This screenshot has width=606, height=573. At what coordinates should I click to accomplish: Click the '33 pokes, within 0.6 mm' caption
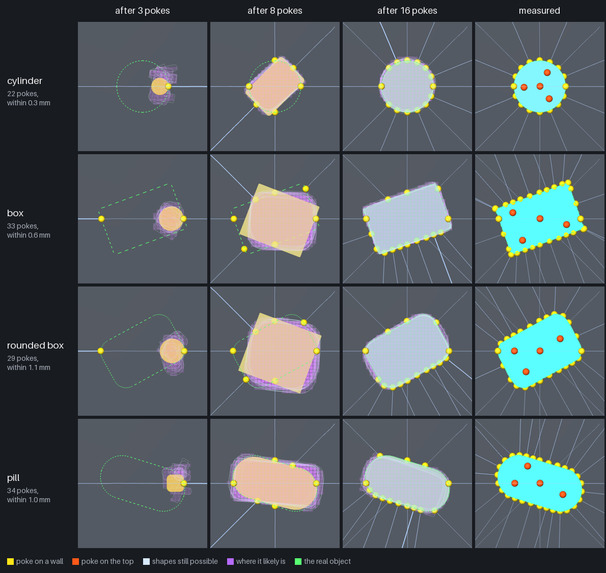(x=29, y=231)
